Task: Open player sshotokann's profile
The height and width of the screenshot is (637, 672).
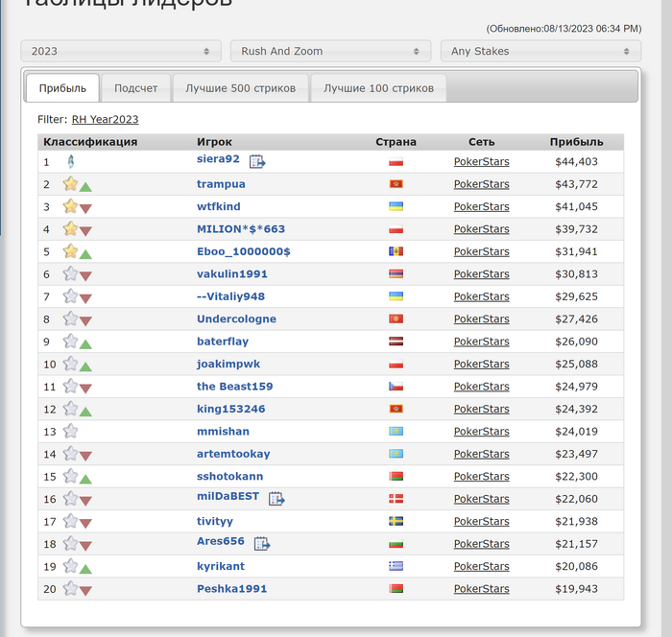Action: click(x=230, y=477)
